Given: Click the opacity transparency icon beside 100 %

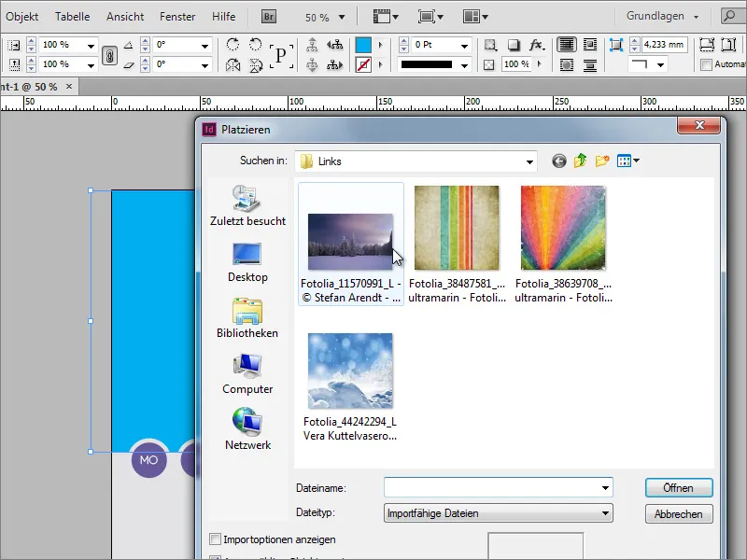Looking at the screenshot, I should (488, 64).
